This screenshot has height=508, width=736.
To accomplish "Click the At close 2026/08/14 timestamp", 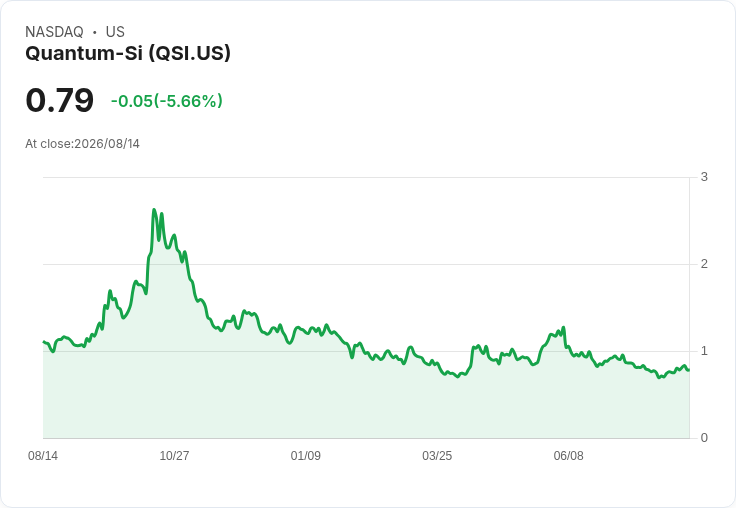I will [83, 144].
